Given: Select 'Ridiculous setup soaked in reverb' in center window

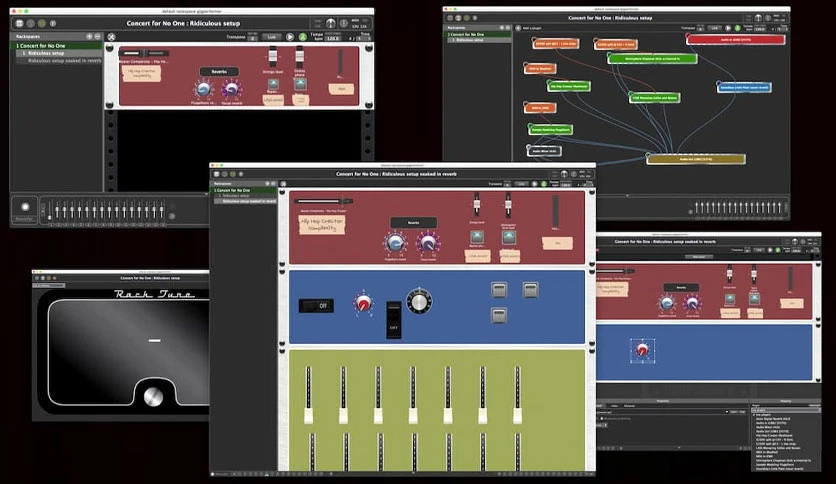Looking at the screenshot, I should 246,201.
